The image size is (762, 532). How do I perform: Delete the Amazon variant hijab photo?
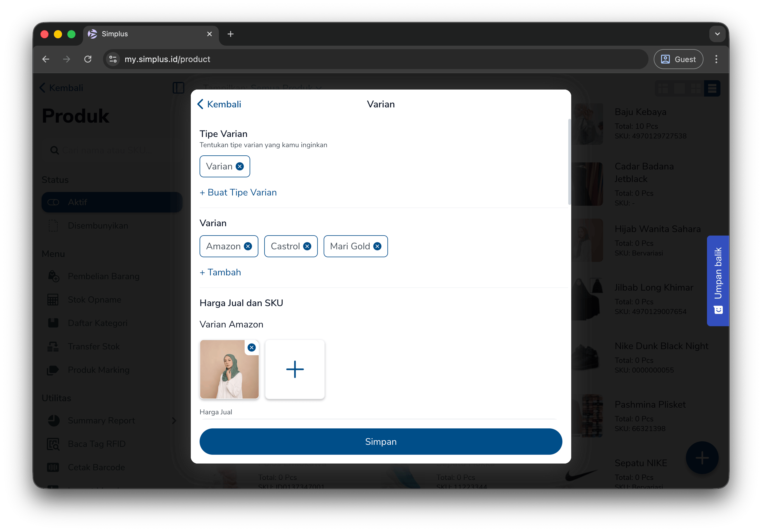point(252,347)
